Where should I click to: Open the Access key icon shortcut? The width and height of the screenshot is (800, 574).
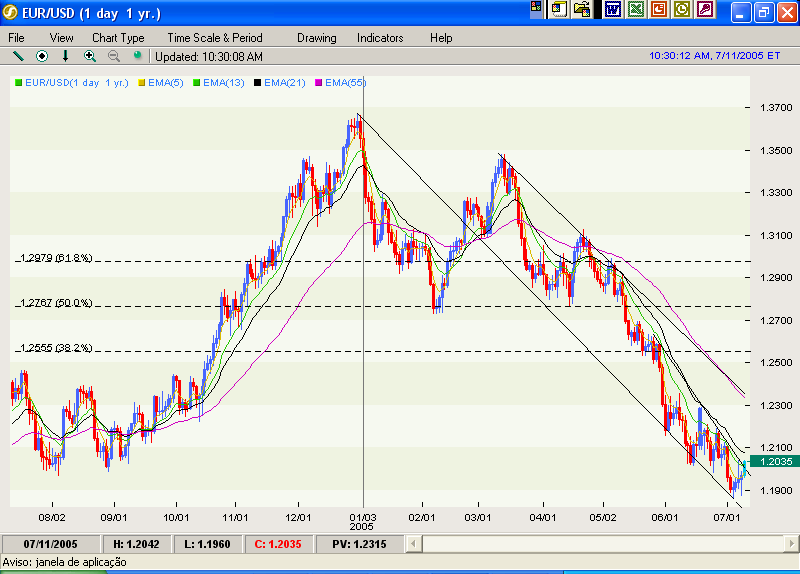[x=706, y=10]
